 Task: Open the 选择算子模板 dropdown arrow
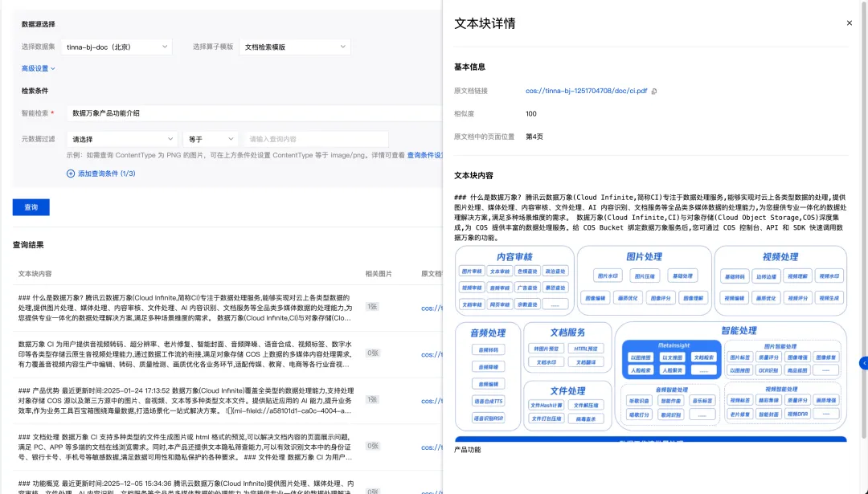(343, 47)
